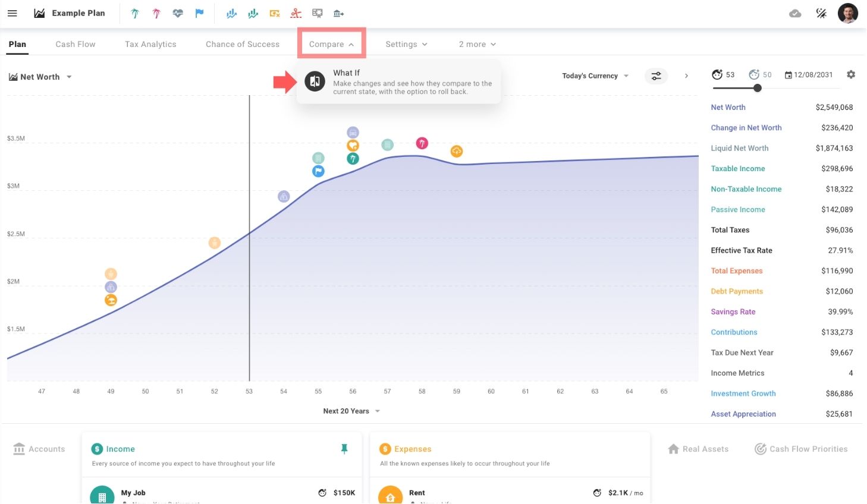Screen dimensions: 867x504
Task: Open chart filter options sliders icon
Action: pyautogui.click(x=656, y=76)
